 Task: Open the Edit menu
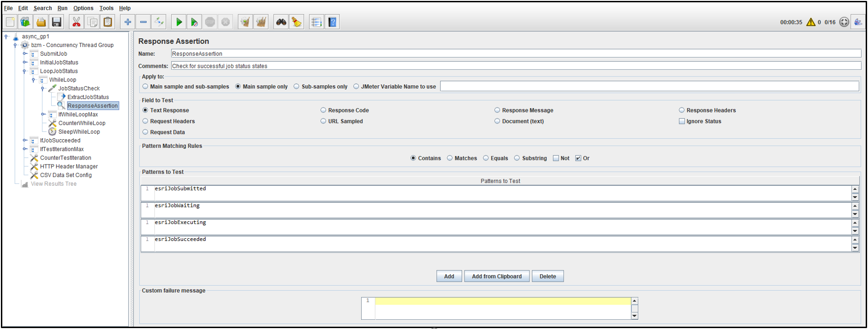coord(23,8)
